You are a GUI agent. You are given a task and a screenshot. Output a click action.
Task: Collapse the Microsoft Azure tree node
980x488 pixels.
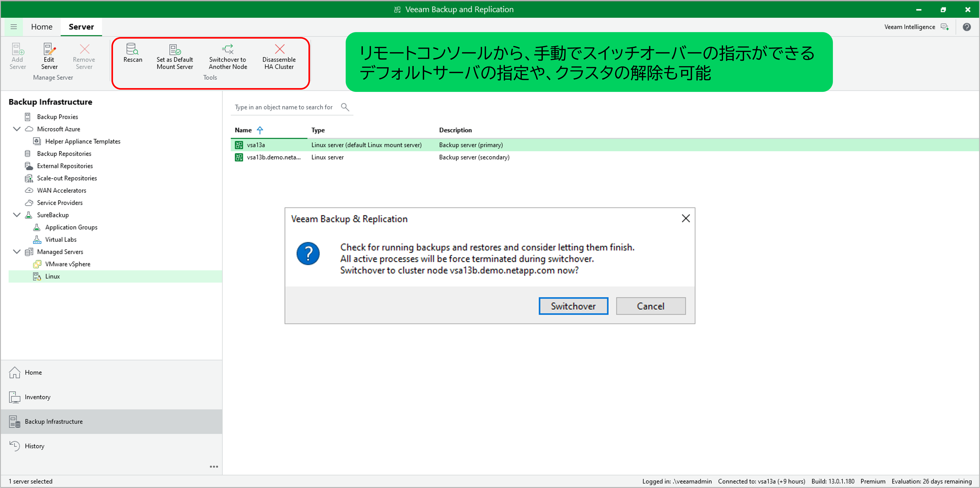click(17, 129)
